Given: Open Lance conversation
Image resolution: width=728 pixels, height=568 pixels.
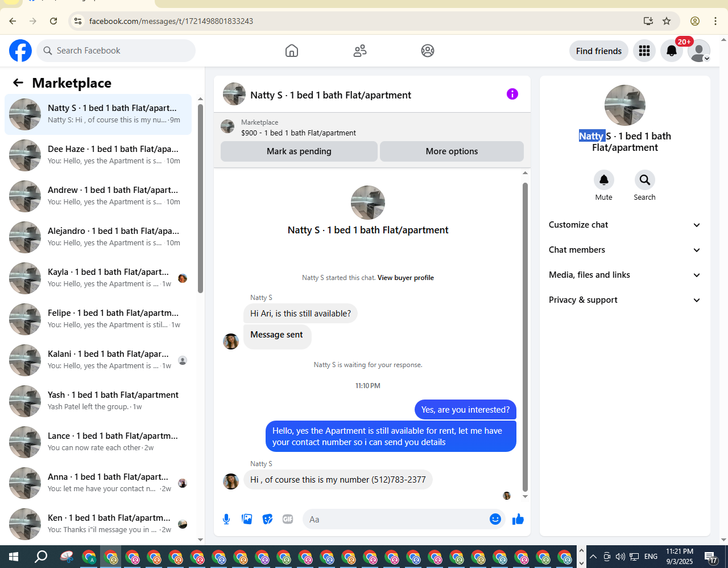Looking at the screenshot, I should tap(98, 442).
